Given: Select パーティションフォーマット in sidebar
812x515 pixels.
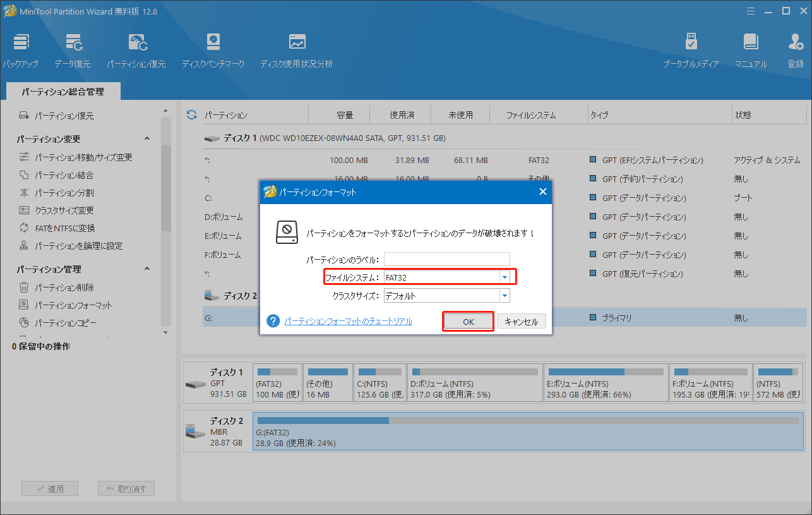Looking at the screenshot, I should [73, 305].
